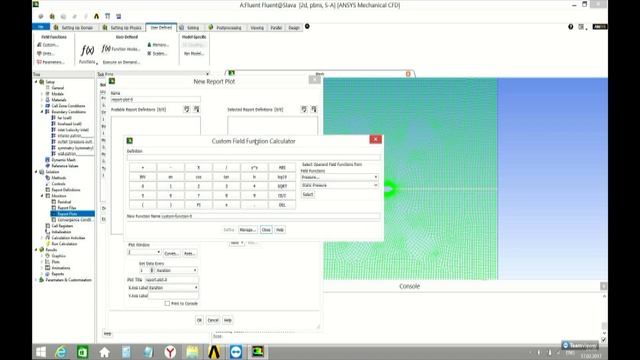The width and height of the screenshot is (640, 360).
Task: Open the File menu tab
Action: coord(41,27)
